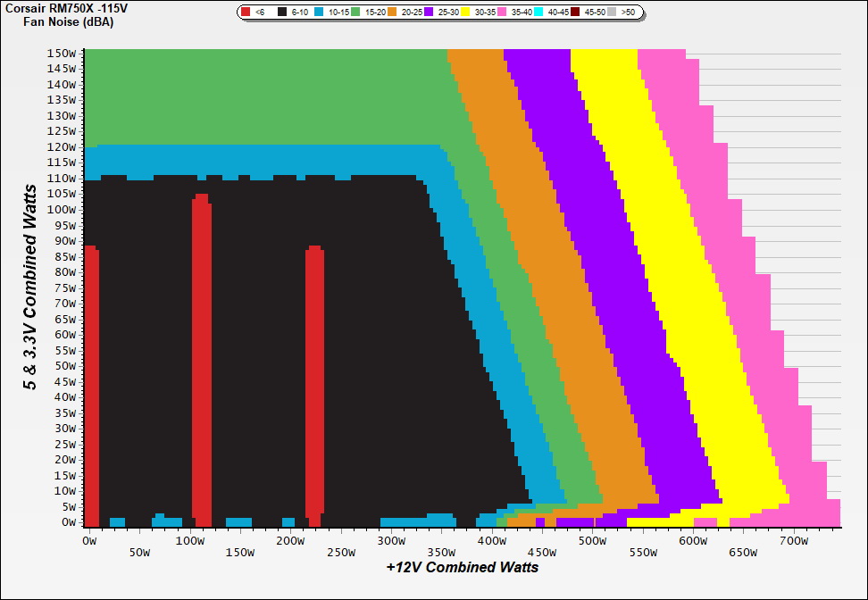Click the 5 & 3.3V Combined Watts label
This screenshot has width=868, height=600.
[x=31, y=287]
